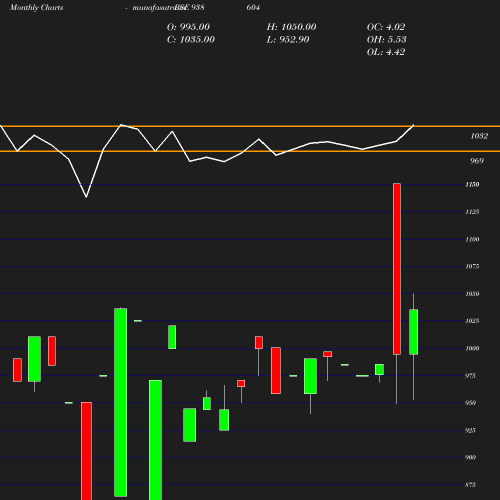Click the Monthly Charts title text

tap(37, 8)
